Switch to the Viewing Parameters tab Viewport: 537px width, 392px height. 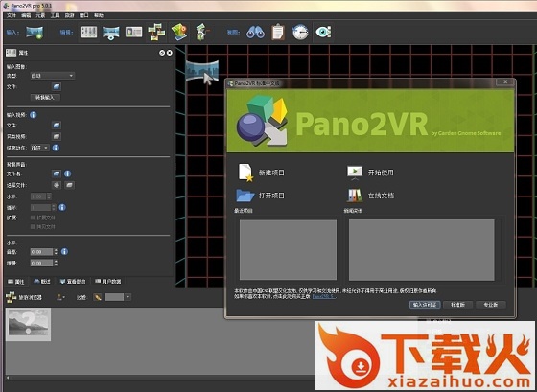(x=73, y=282)
